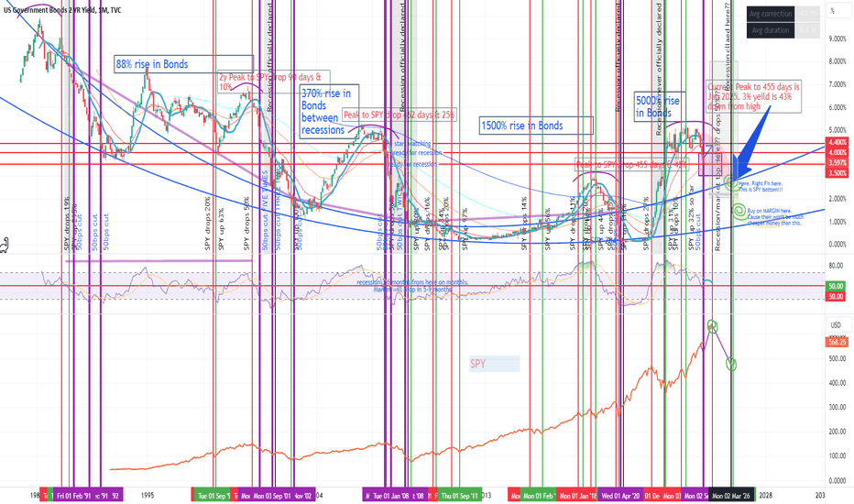Select the '5000% rise in Bonds' annotation

point(660,106)
